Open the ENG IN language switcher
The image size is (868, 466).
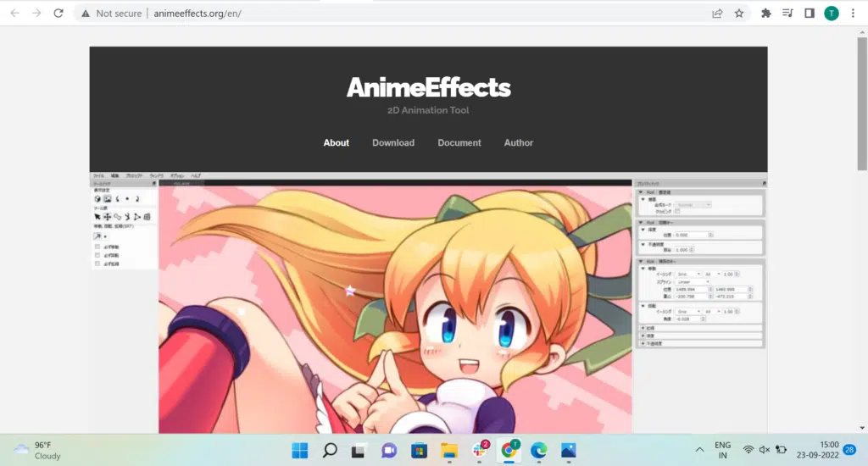[722, 451]
